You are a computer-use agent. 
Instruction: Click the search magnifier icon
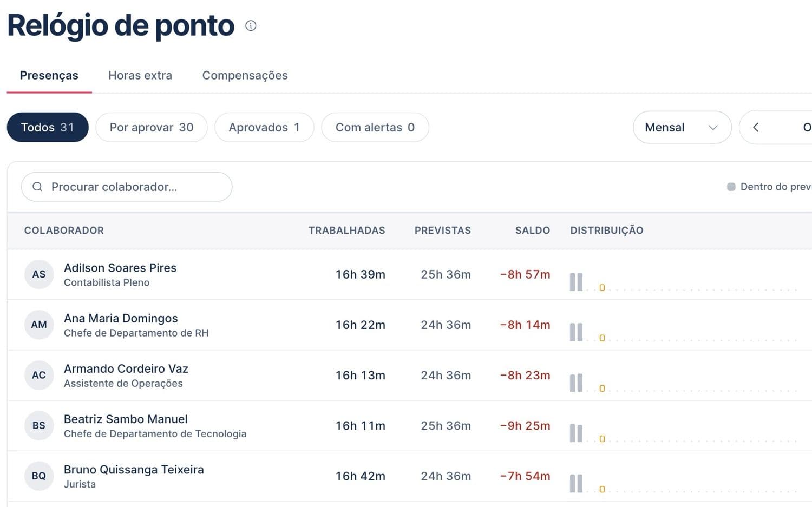(x=37, y=187)
